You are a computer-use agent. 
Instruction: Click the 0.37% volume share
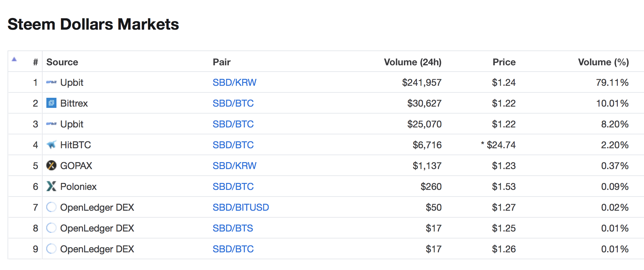pyautogui.click(x=615, y=166)
